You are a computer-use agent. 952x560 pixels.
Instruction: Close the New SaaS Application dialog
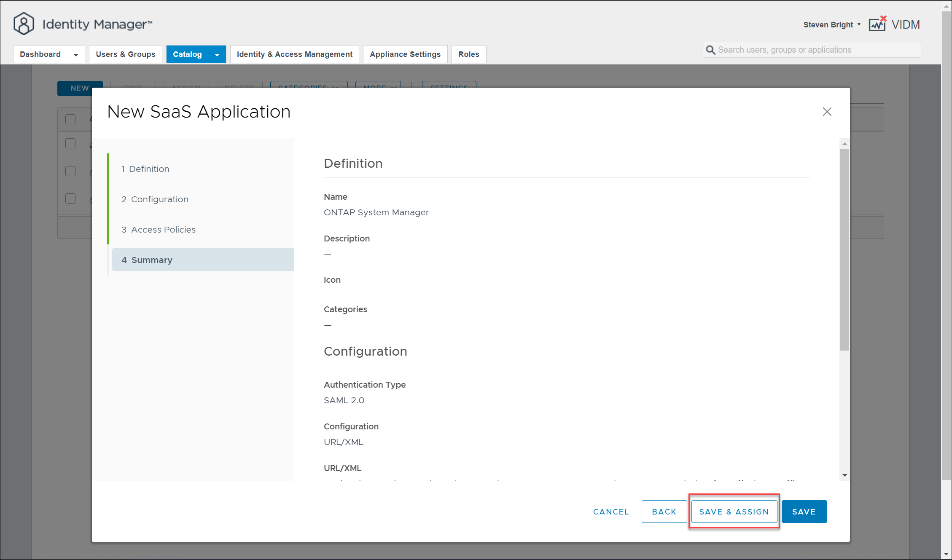(827, 112)
